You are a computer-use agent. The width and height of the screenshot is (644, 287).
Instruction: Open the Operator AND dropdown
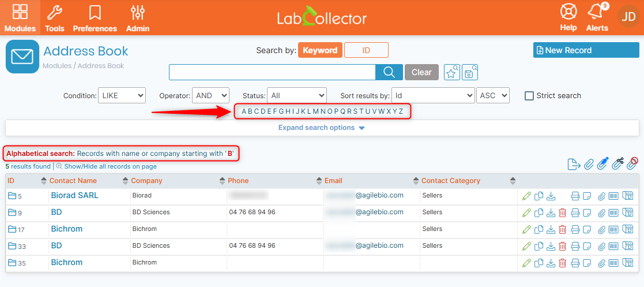click(x=210, y=95)
